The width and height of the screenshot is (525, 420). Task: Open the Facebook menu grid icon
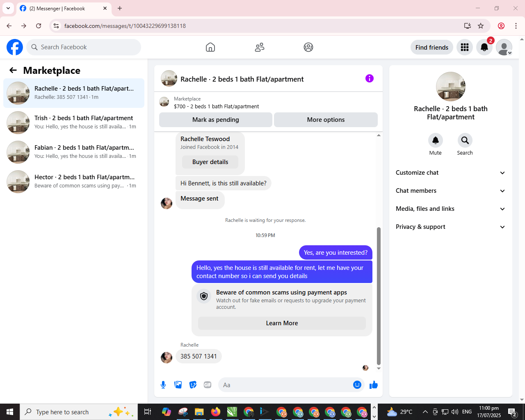tap(465, 47)
